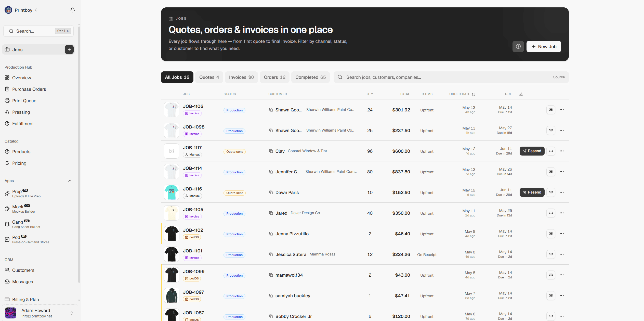This screenshot has height=321, width=644.
Task: Copy customer icon beside Shawn Goo in JOB-1106
Action: coord(271,110)
